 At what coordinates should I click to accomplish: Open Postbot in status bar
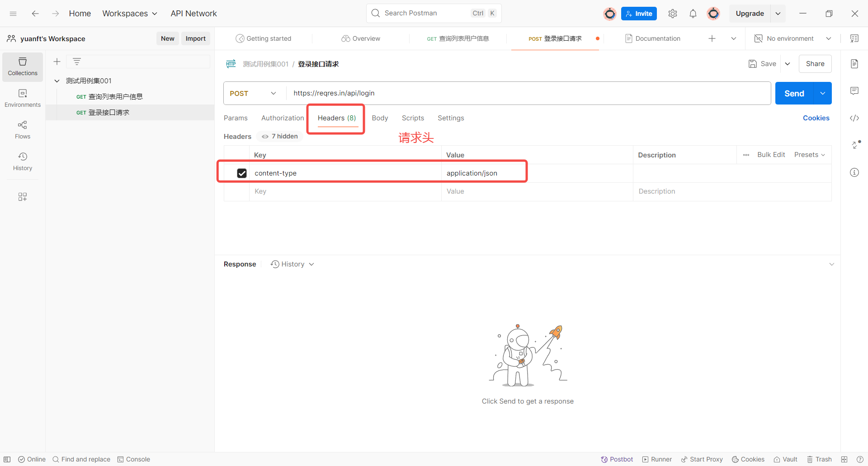coord(617,459)
